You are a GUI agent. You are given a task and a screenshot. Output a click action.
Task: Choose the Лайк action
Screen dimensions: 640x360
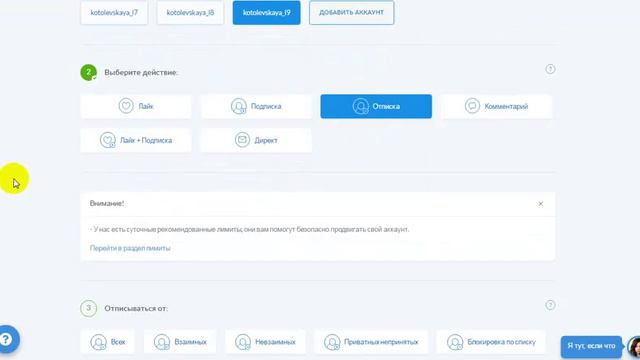(136, 106)
